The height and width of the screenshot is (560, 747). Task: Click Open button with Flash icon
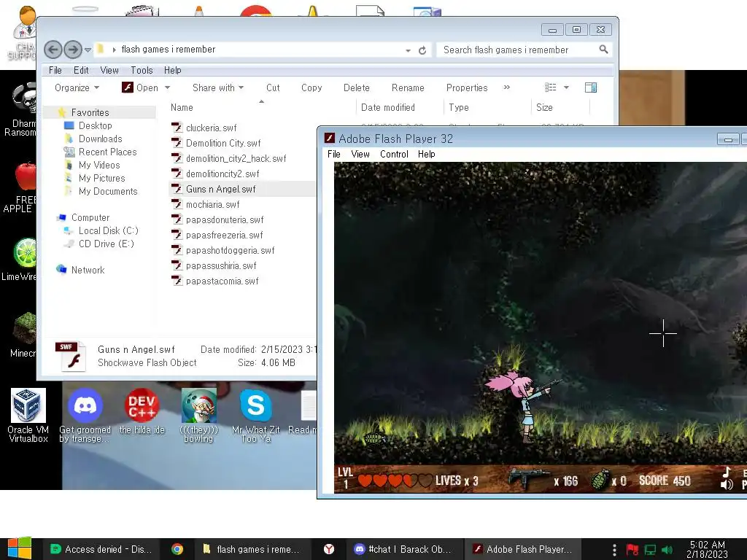click(141, 87)
